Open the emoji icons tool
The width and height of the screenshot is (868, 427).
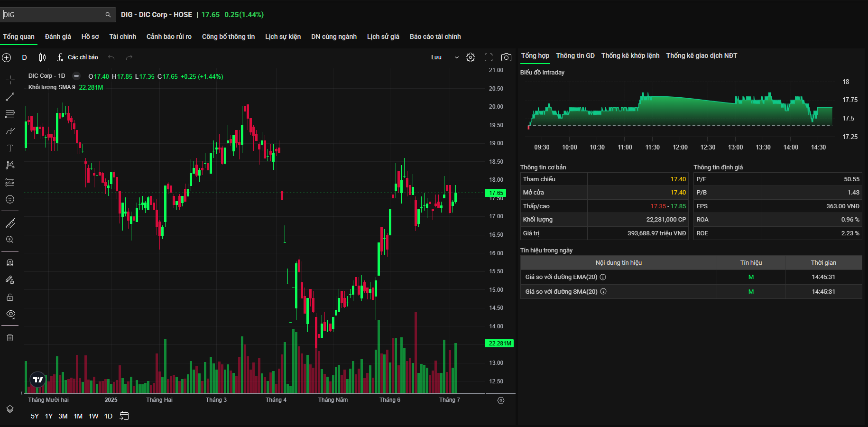point(10,199)
